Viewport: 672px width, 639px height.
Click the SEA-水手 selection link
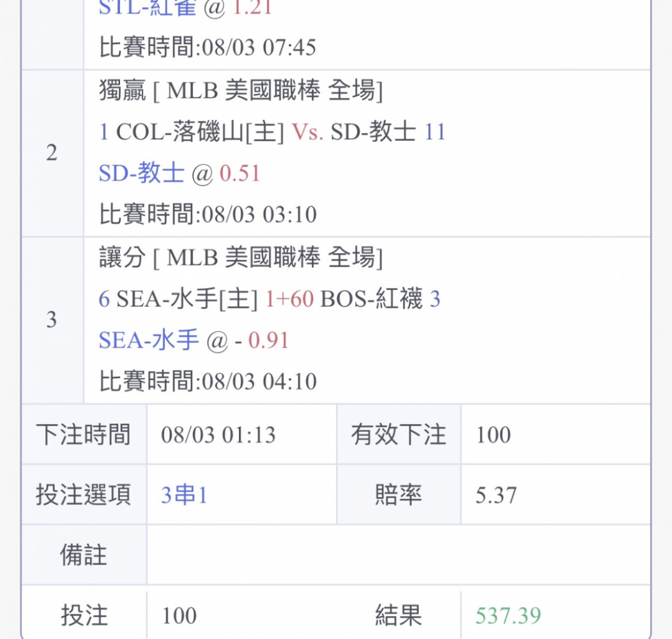click(149, 341)
